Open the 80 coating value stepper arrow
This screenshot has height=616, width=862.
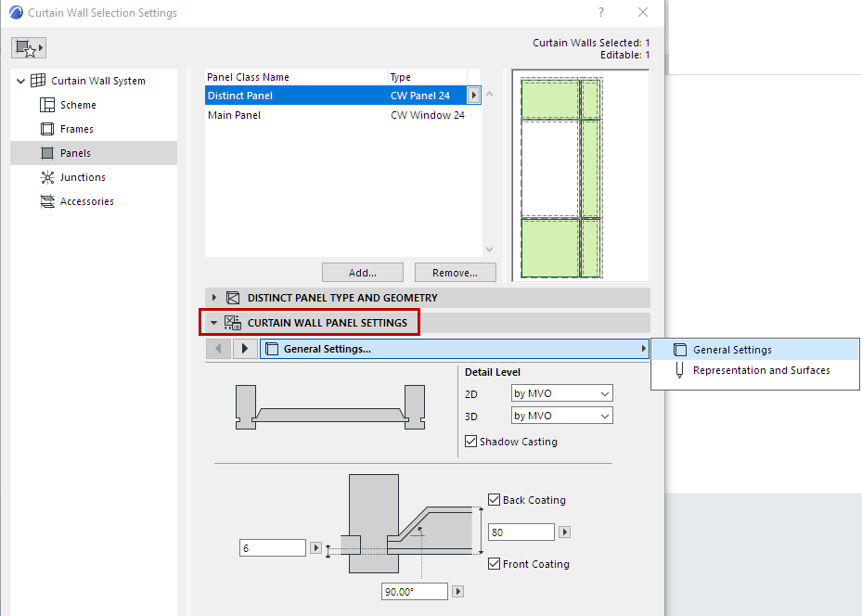coord(564,532)
